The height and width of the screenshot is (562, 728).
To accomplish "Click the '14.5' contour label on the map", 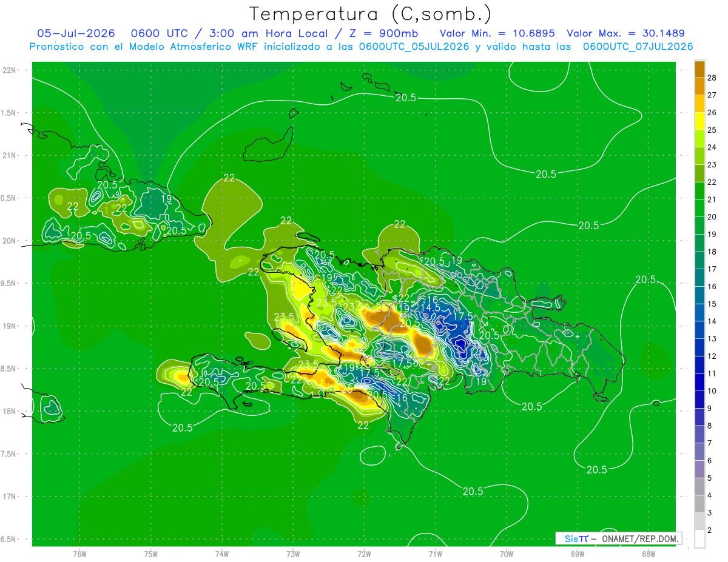I will point(430,307).
